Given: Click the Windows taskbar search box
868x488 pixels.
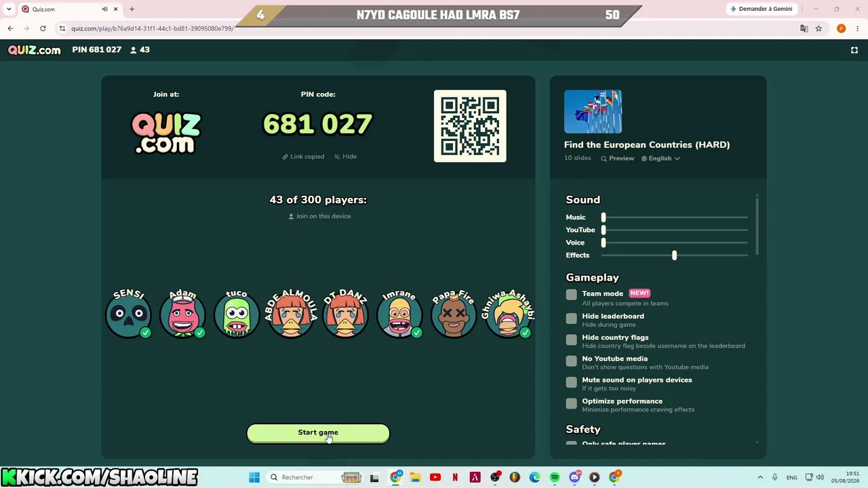Looking at the screenshot, I should pyautogui.click(x=313, y=477).
